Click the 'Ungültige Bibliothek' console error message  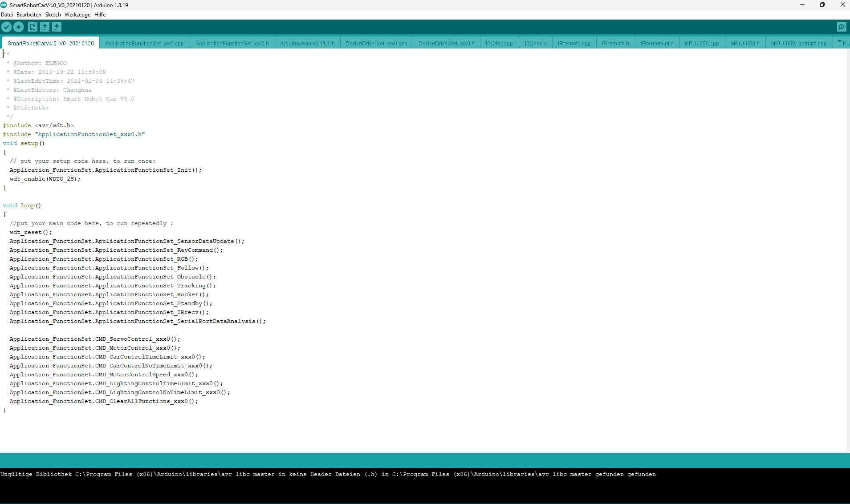(328, 474)
